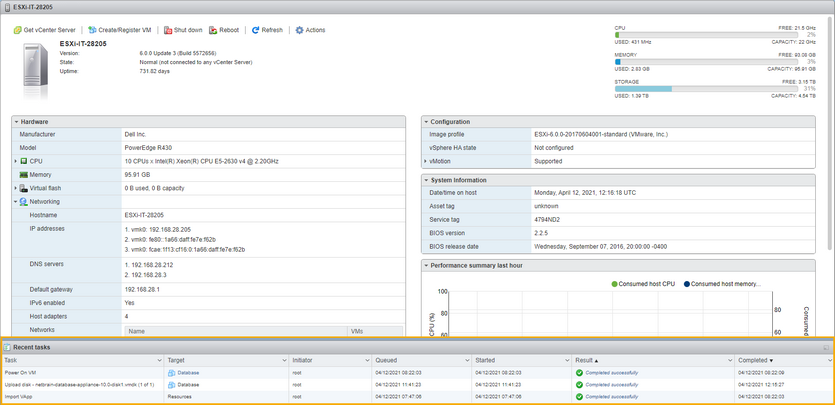Open the Database link in the Power On VM row

coord(189,373)
